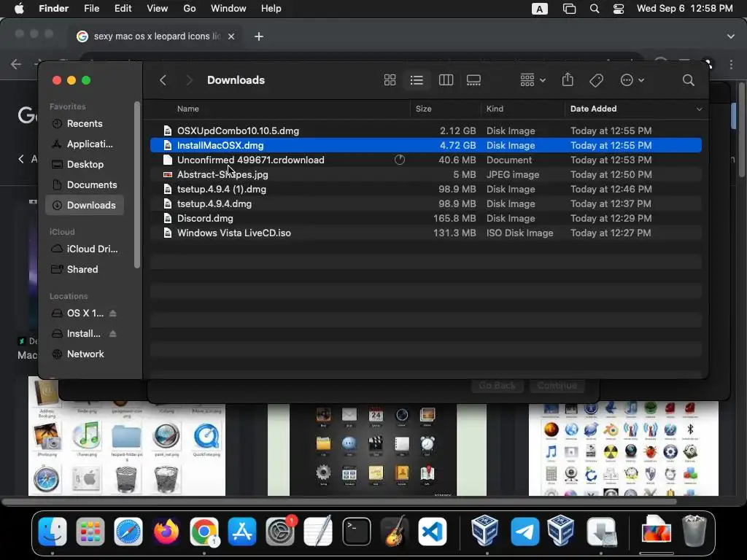747x560 pixels.
Task: Open Documents in Finder sidebar
Action: 85,184
